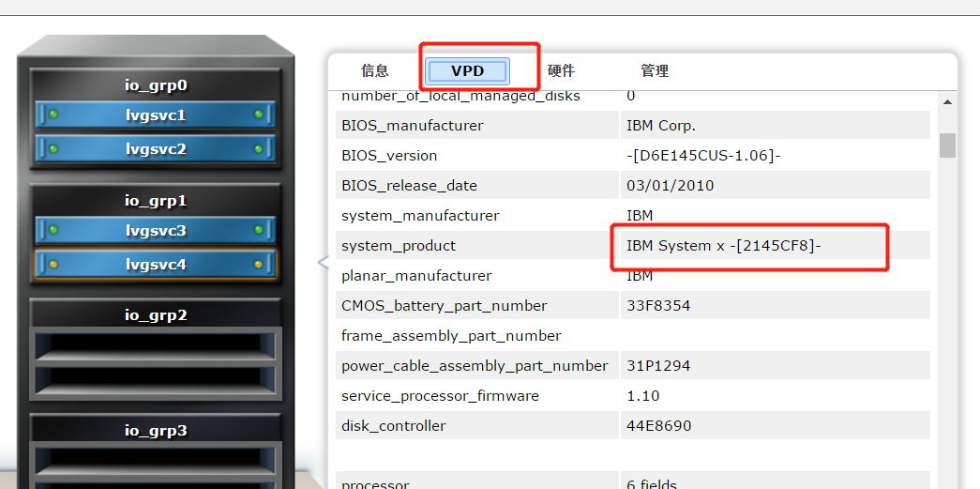The image size is (980, 489).
Task: Click the second empty slot in io_grp2
Action: click(x=156, y=380)
